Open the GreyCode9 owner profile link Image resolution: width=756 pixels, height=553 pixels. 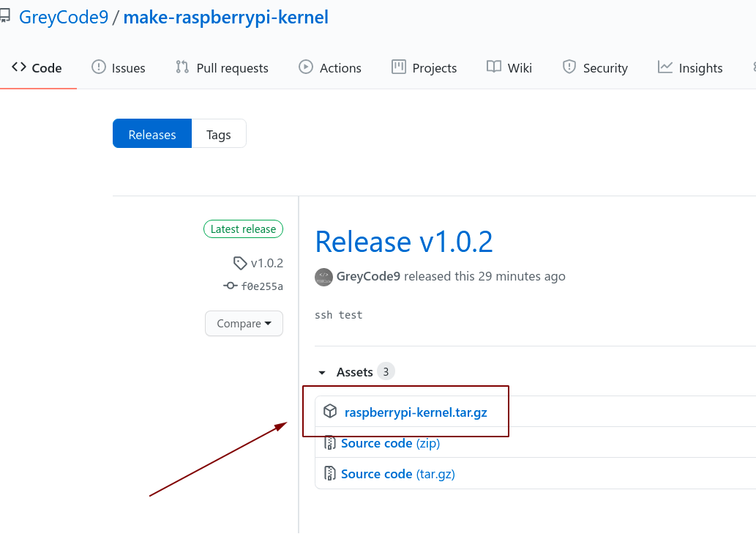coord(64,18)
